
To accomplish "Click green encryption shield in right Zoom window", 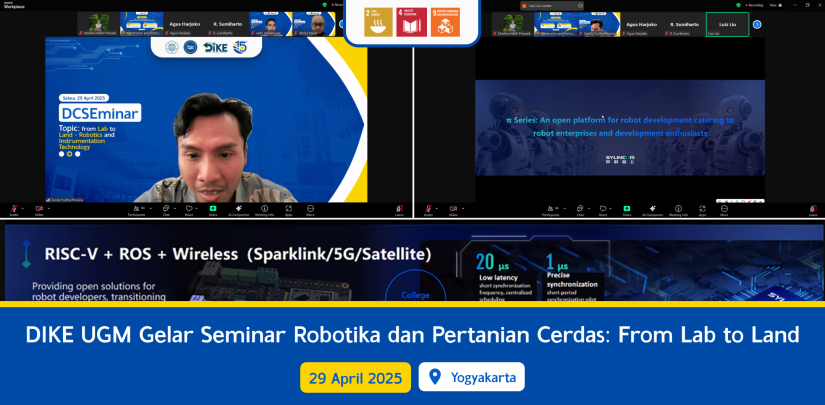I will click(x=739, y=5).
